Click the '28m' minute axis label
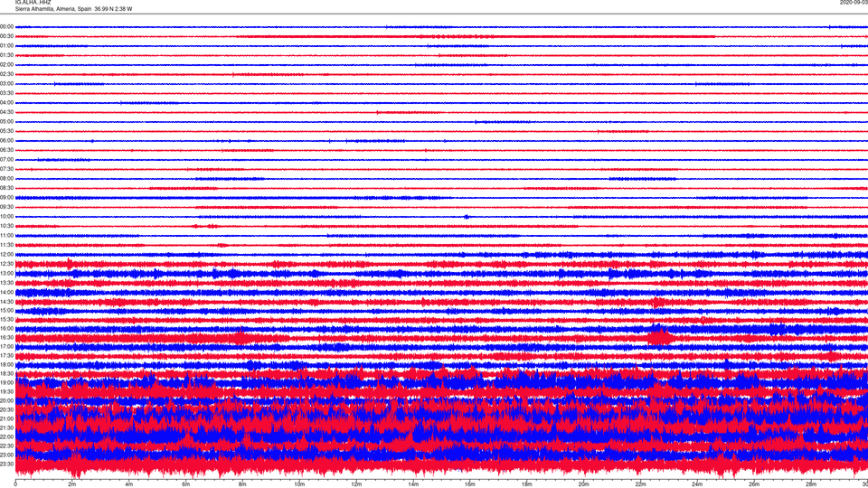 811,484
